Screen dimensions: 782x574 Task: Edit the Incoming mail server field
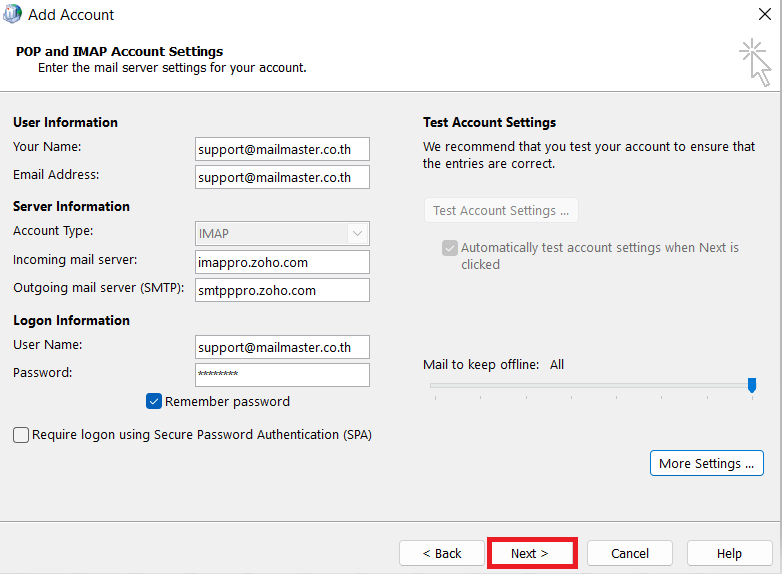coord(282,262)
